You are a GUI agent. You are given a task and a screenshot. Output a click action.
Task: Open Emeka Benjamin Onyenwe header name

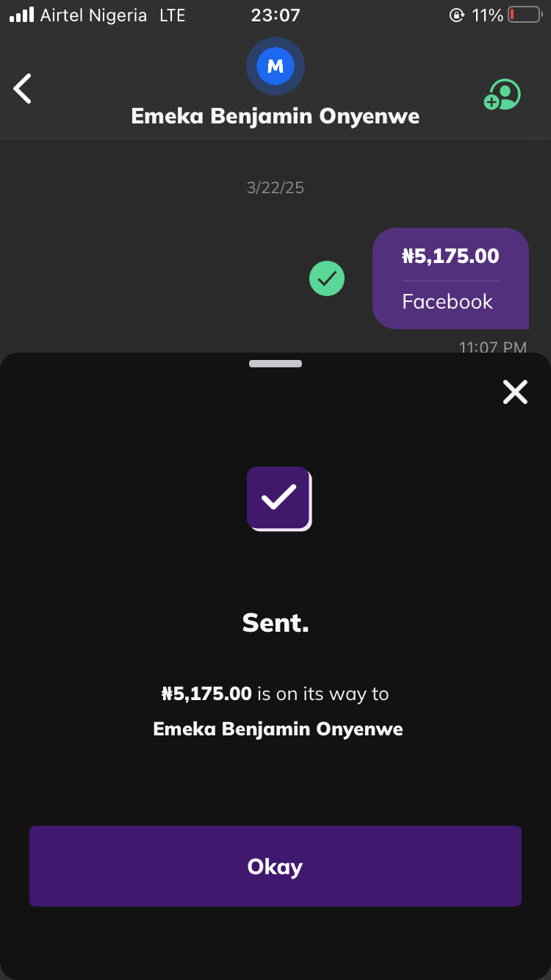275,116
